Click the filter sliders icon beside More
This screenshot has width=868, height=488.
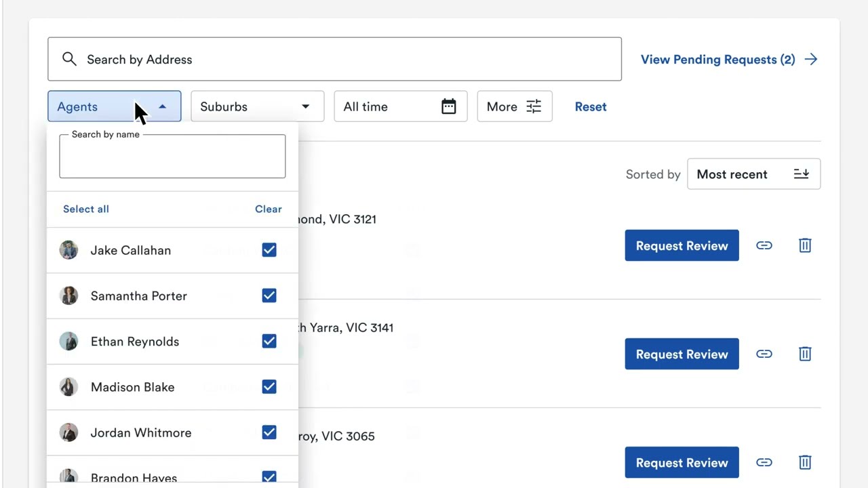534,106
